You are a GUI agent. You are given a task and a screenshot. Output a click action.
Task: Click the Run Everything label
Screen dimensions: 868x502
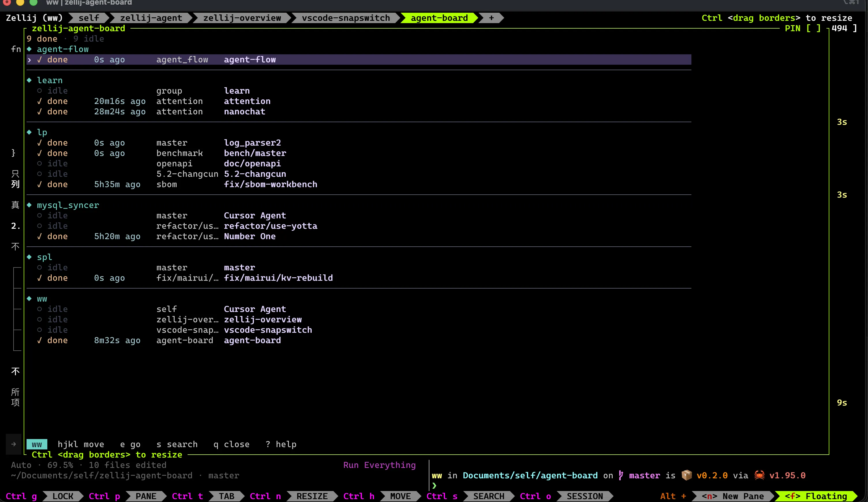point(379,465)
